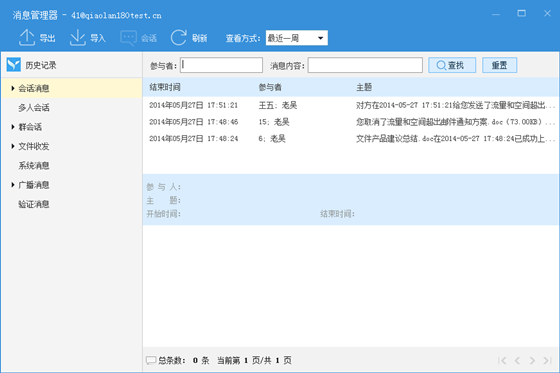The image size is (560, 373).
Task: Click the 查找 search button
Action: pos(452,65)
